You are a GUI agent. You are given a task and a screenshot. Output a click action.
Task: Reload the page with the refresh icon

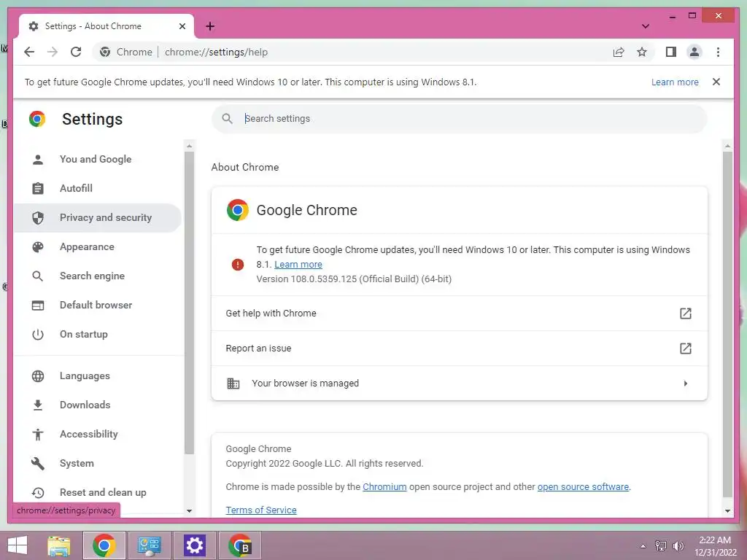76,52
